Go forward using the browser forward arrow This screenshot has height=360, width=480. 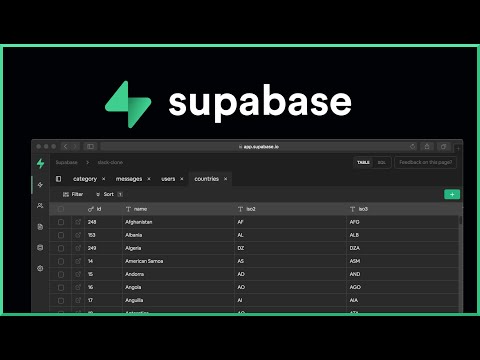coord(75,146)
